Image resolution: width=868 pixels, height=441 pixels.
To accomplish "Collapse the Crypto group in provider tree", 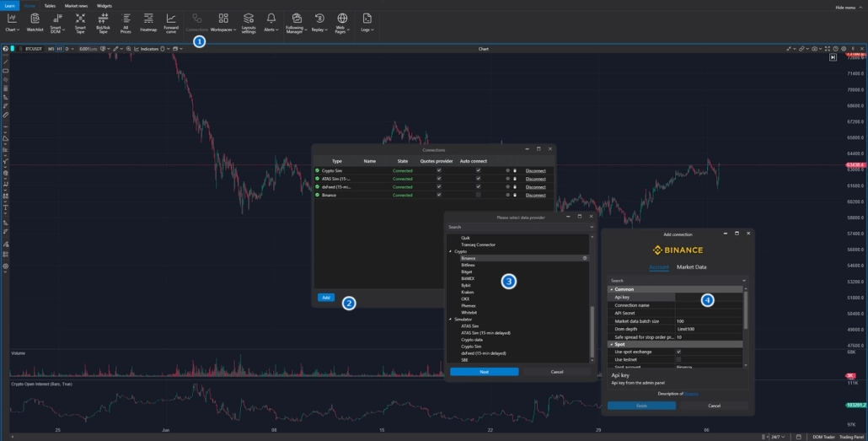I will pyautogui.click(x=450, y=251).
